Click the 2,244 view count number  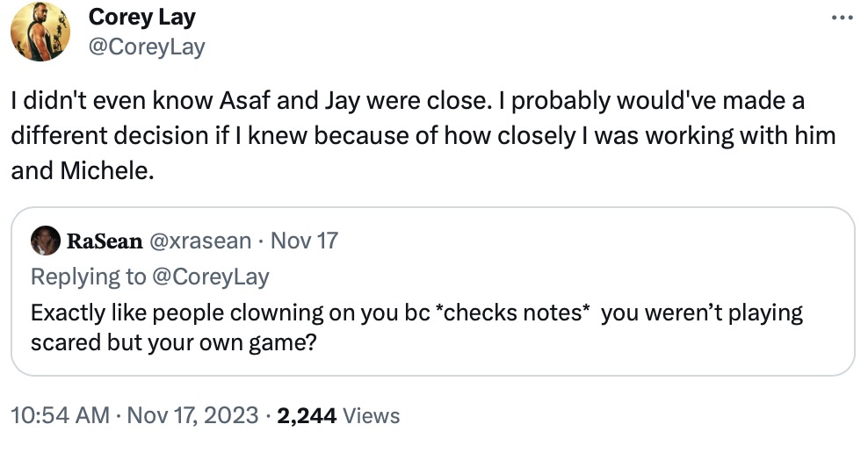pyautogui.click(x=307, y=415)
